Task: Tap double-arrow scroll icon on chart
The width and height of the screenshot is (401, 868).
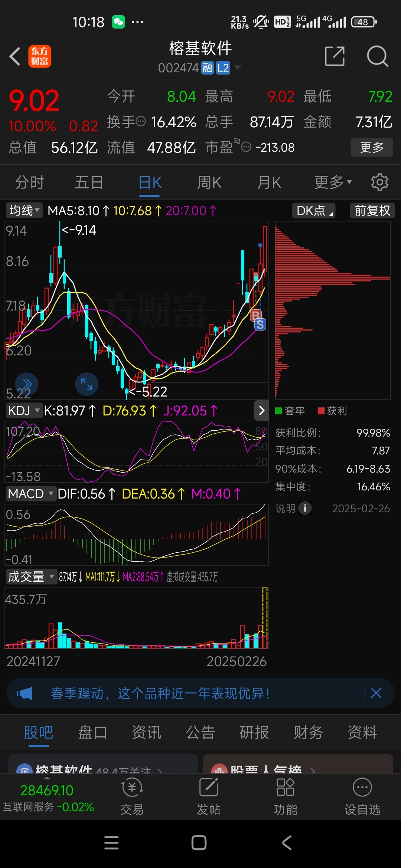Action: pyautogui.click(x=26, y=384)
